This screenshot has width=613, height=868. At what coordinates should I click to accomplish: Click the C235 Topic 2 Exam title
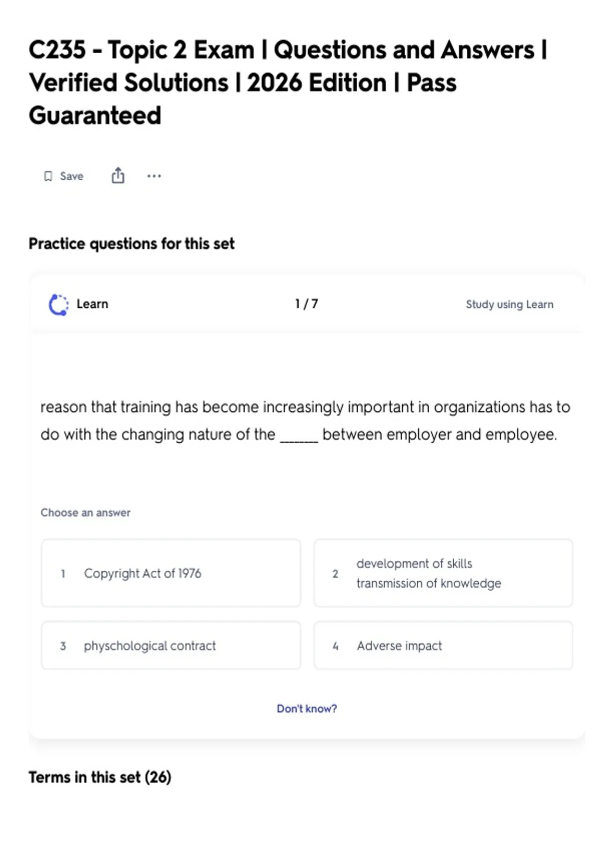pyautogui.click(x=288, y=83)
